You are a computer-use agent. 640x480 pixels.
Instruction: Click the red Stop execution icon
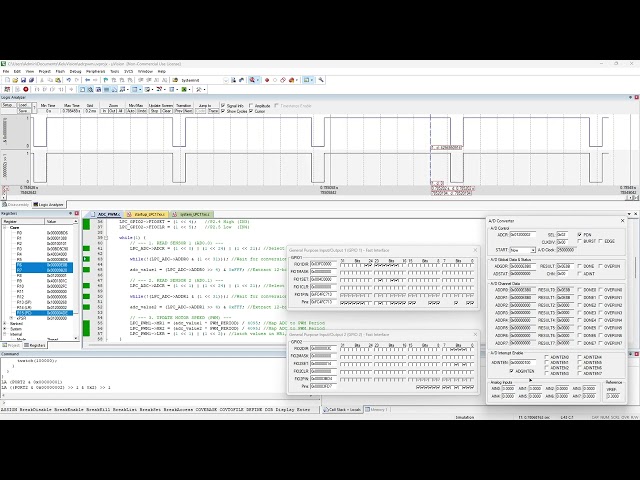click(x=25, y=89)
